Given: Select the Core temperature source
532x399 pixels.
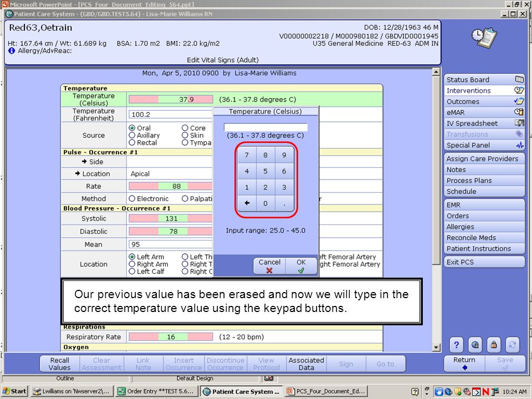Looking at the screenshot, I should coord(185,128).
